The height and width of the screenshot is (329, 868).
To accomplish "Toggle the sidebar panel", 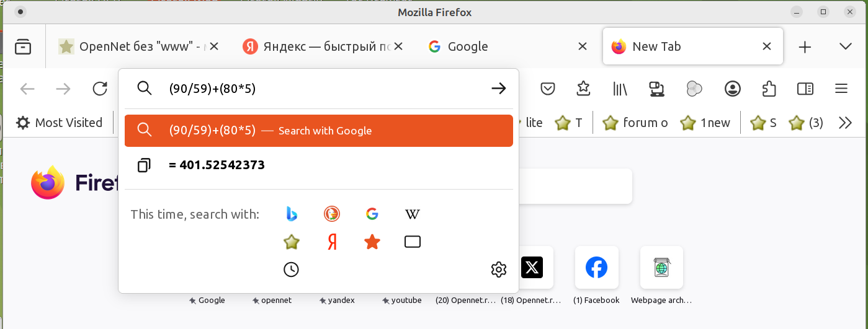I will [805, 89].
